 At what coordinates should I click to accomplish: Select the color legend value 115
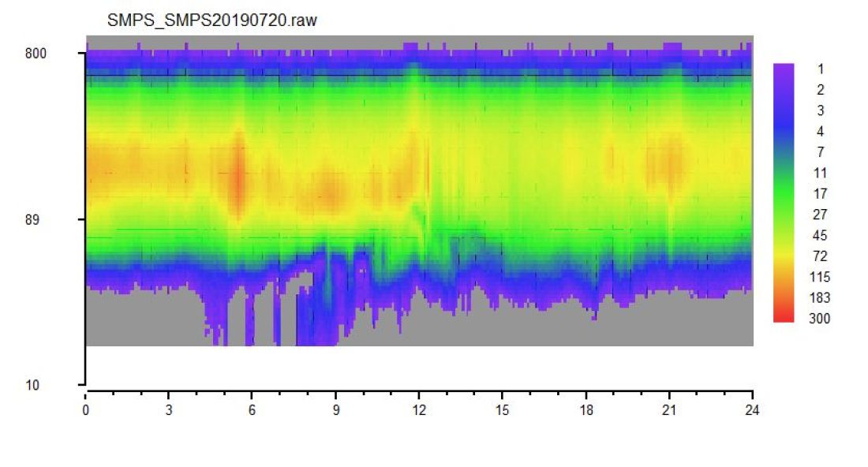pos(820,277)
